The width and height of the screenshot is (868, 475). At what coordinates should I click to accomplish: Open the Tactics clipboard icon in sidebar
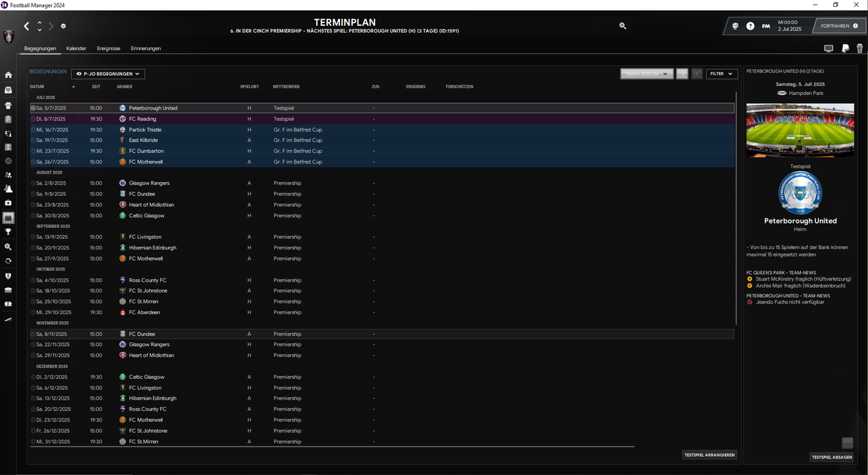click(x=8, y=119)
